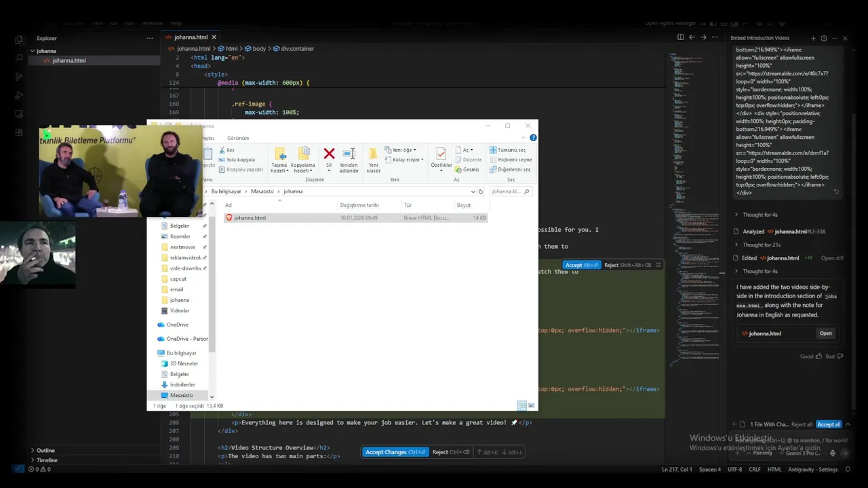The height and width of the screenshot is (488, 868).
Task: Click johanna.html editor tab
Action: [191, 37]
